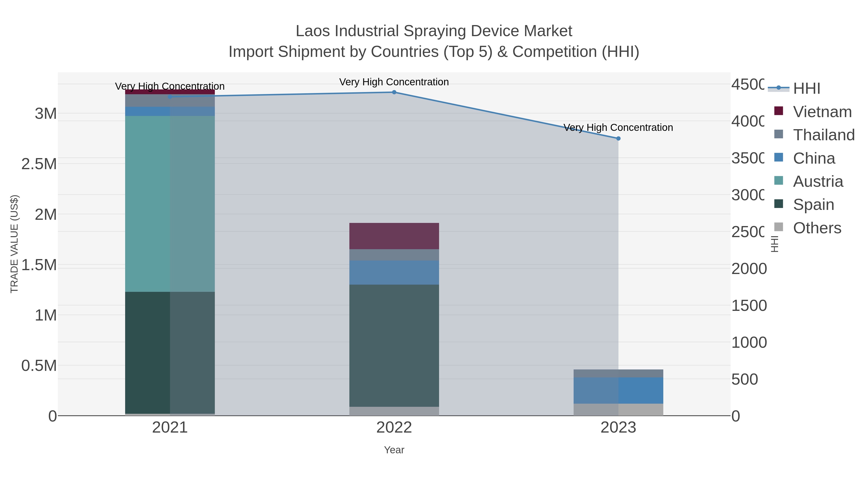Toggle Others series in legend

[x=808, y=228]
